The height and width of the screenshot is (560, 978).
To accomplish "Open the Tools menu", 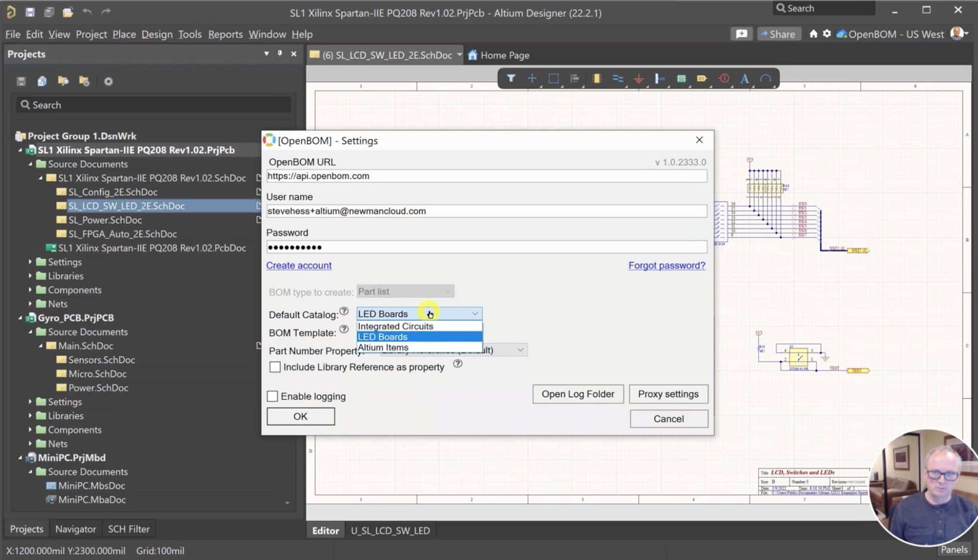I will pos(190,34).
